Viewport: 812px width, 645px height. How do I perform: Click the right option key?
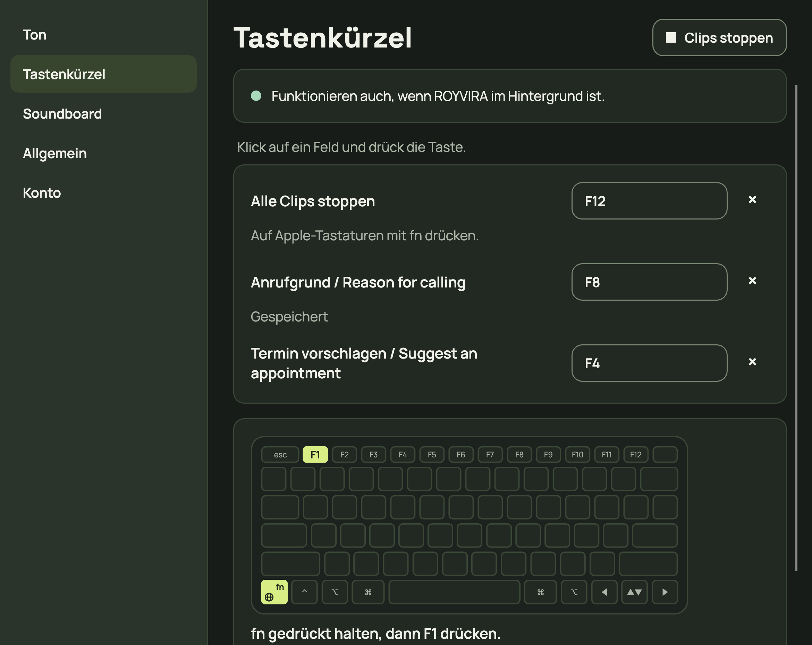point(574,592)
